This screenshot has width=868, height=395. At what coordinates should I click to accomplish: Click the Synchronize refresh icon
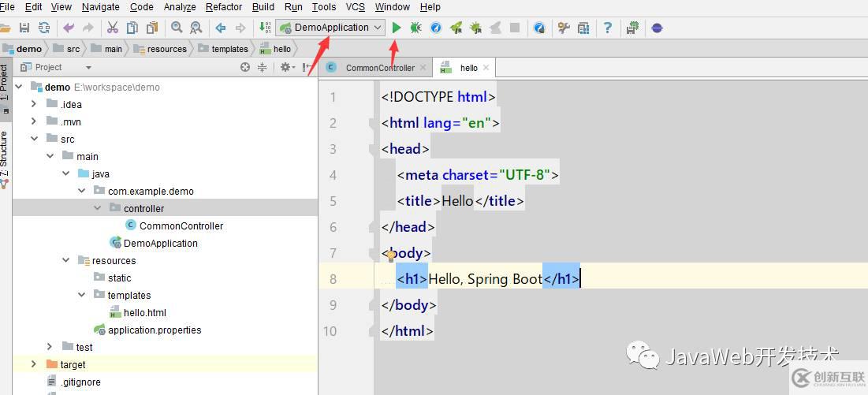coord(44,28)
